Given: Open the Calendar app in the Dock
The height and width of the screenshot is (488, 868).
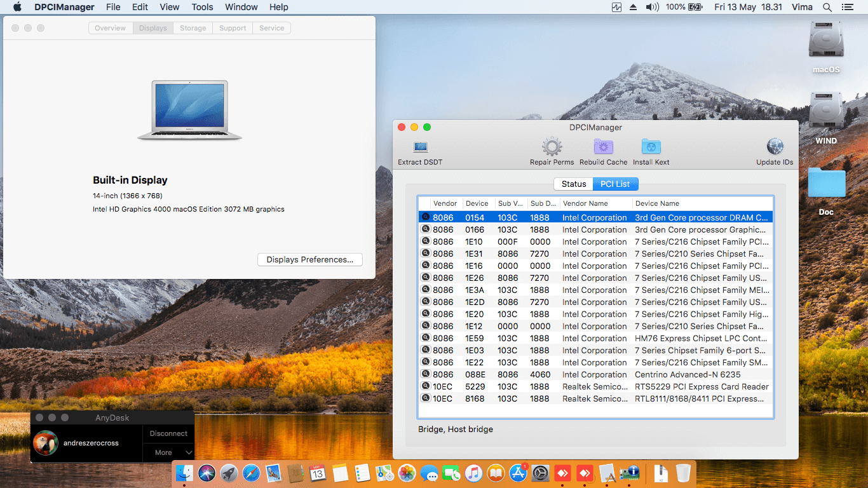Looking at the screenshot, I should point(318,473).
